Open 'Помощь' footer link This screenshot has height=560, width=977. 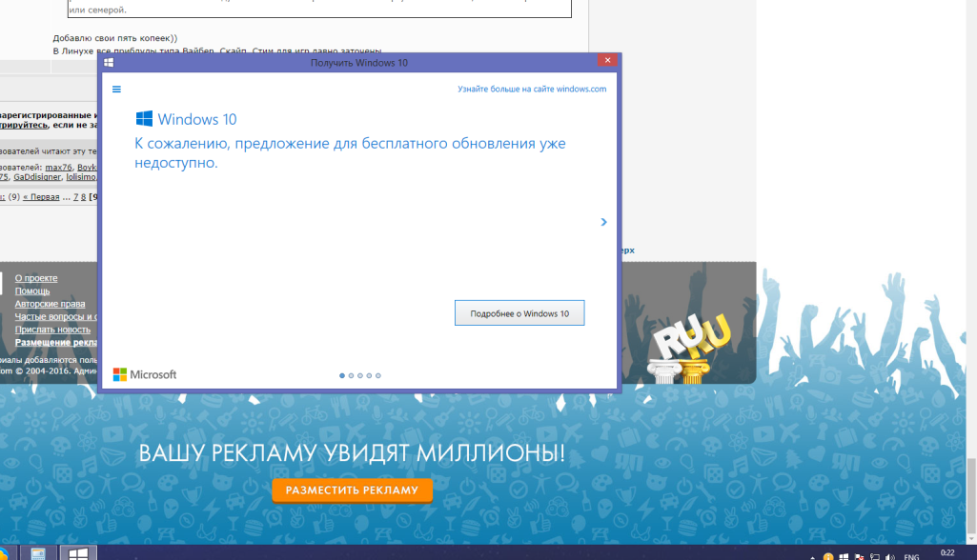(32, 290)
